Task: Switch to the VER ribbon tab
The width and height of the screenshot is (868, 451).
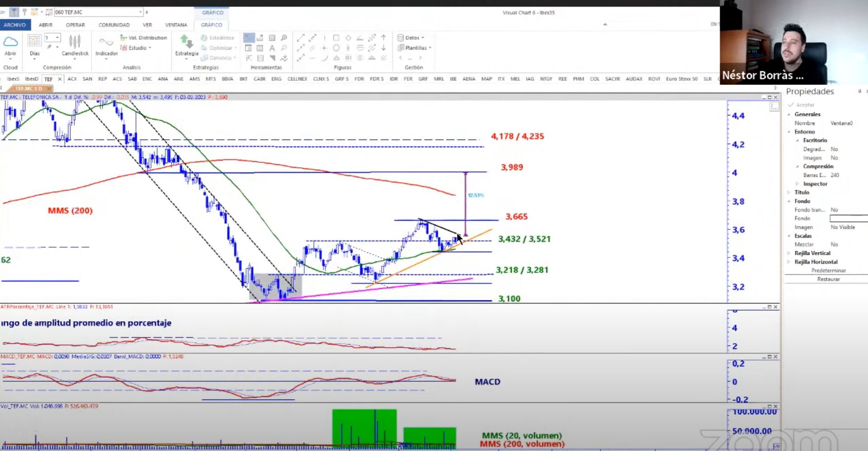Action: point(148,25)
